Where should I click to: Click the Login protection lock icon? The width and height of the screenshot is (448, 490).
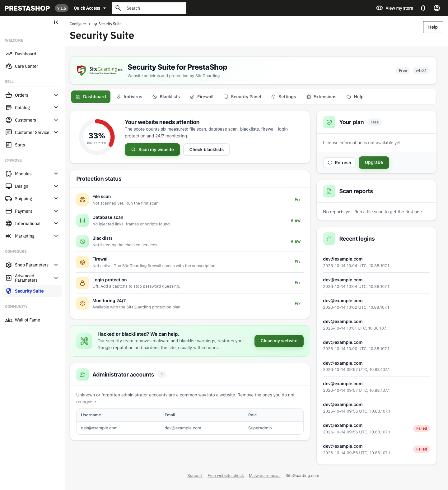coord(82,283)
